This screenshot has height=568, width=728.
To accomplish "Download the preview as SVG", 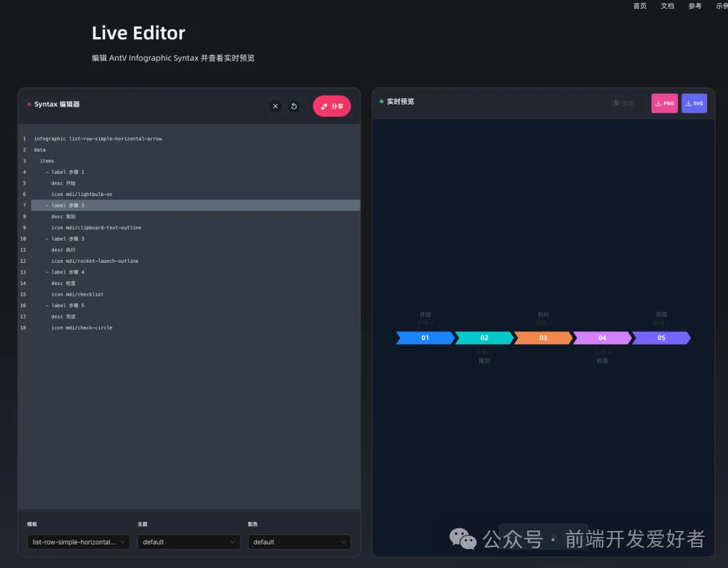I will point(694,103).
